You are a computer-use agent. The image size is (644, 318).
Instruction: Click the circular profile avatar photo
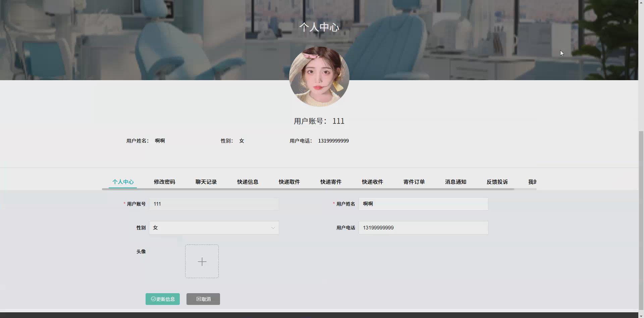click(319, 77)
